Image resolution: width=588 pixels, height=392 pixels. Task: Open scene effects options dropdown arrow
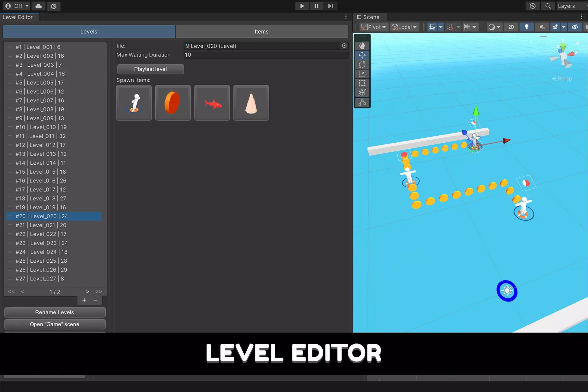tap(564, 27)
